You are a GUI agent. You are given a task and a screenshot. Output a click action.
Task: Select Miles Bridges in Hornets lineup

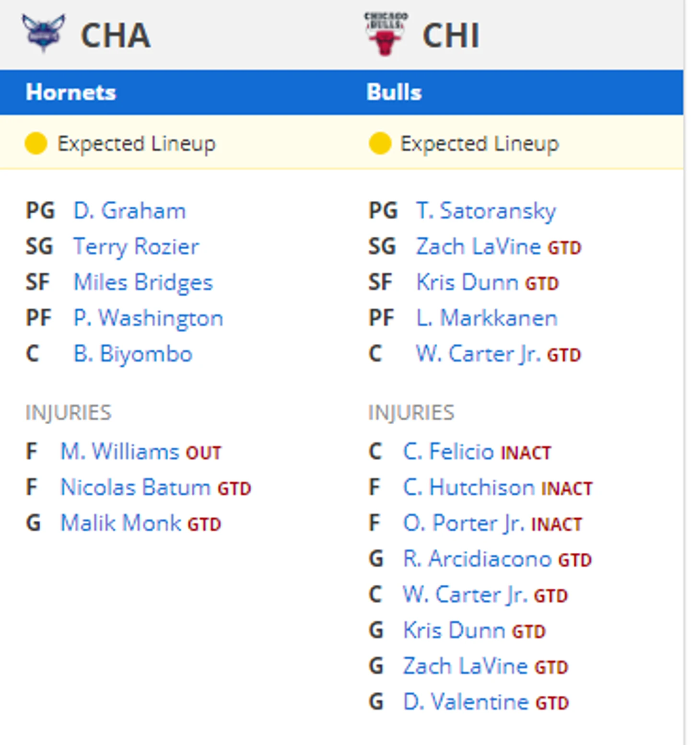pos(143,282)
